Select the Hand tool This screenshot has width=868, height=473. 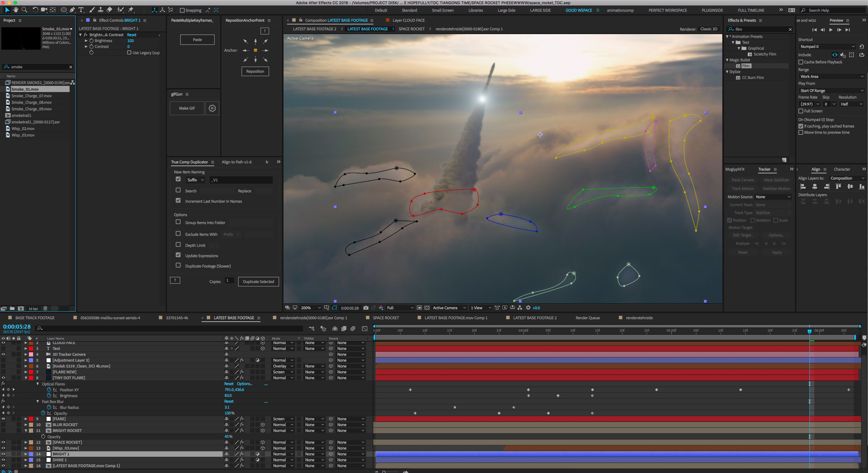(x=16, y=10)
